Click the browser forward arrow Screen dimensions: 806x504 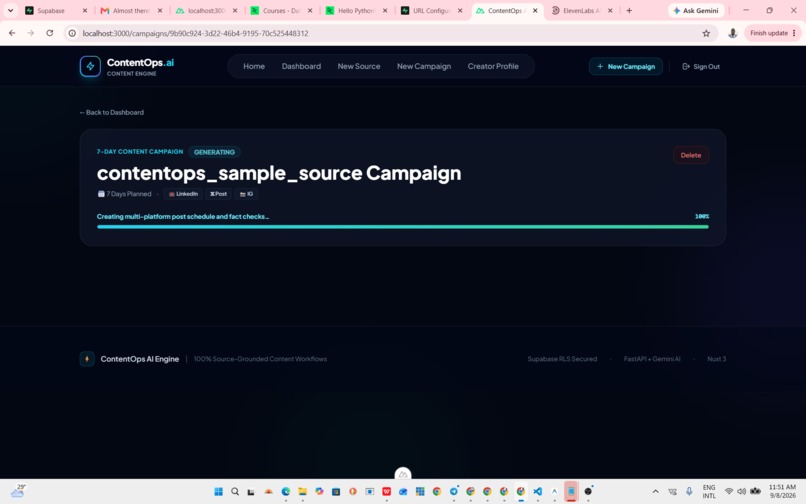pos(30,33)
